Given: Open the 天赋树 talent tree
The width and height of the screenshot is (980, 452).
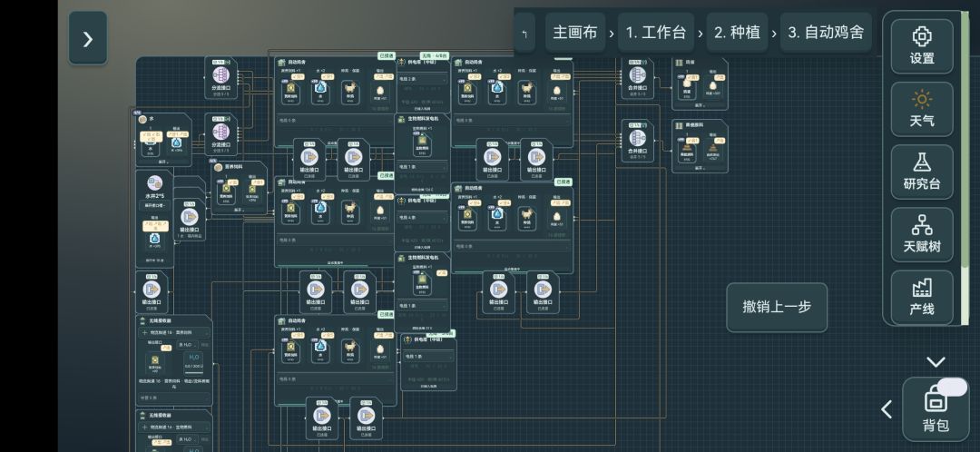Looking at the screenshot, I should tap(922, 234).
